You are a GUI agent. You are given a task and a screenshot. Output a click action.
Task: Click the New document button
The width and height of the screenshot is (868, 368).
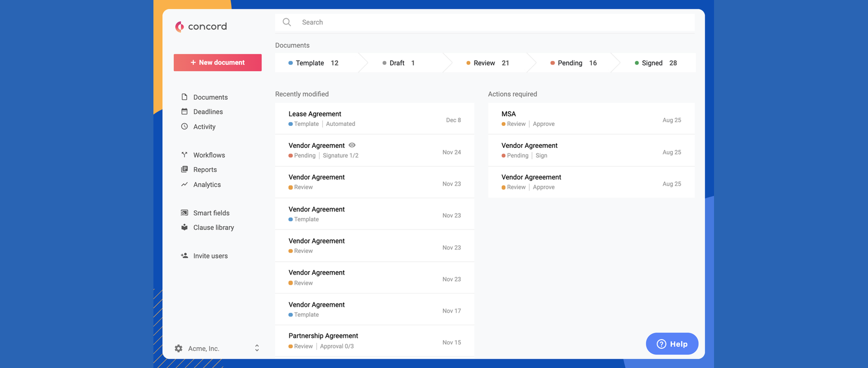point(218,62)
